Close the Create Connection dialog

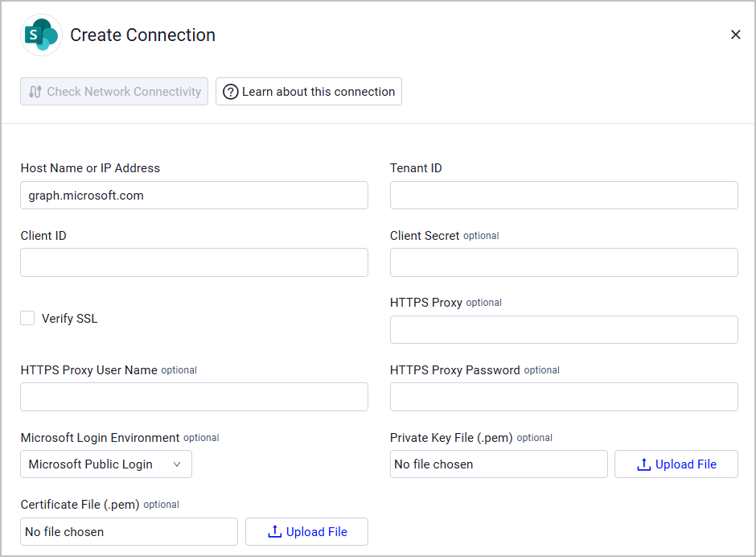735,35
